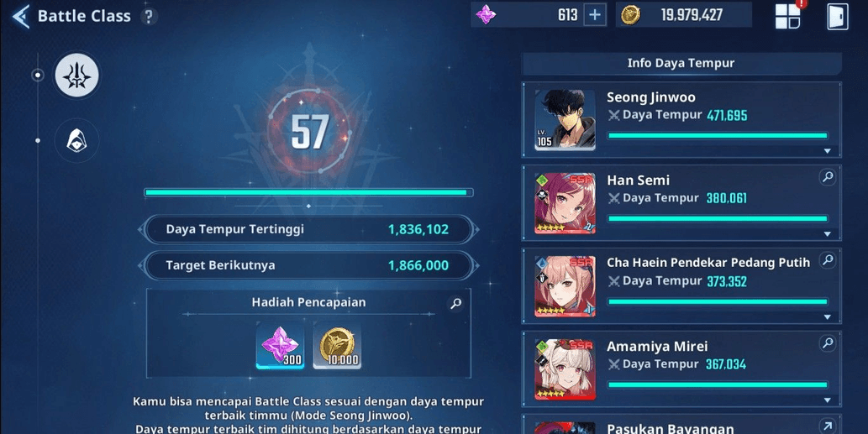Viewport: 868px width, 434px height.
Task: Inspect Amamiya Mirei with the magnifier icon
Action: [828, 343]
